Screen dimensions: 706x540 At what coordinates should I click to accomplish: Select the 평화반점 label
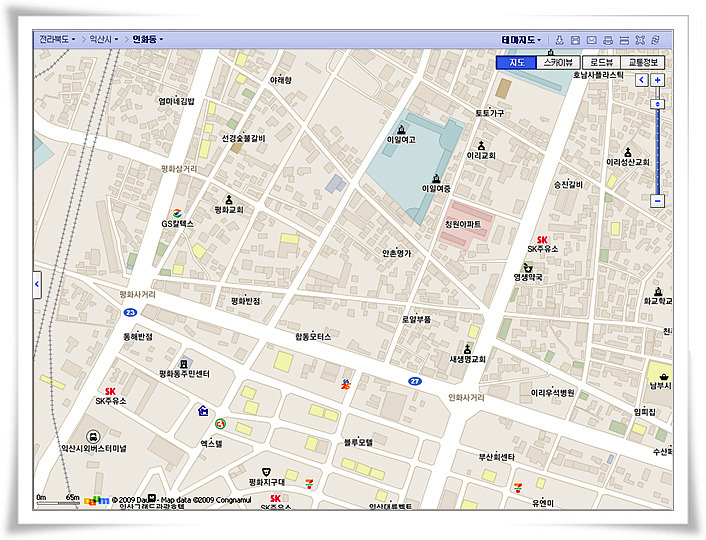[245, 301]
